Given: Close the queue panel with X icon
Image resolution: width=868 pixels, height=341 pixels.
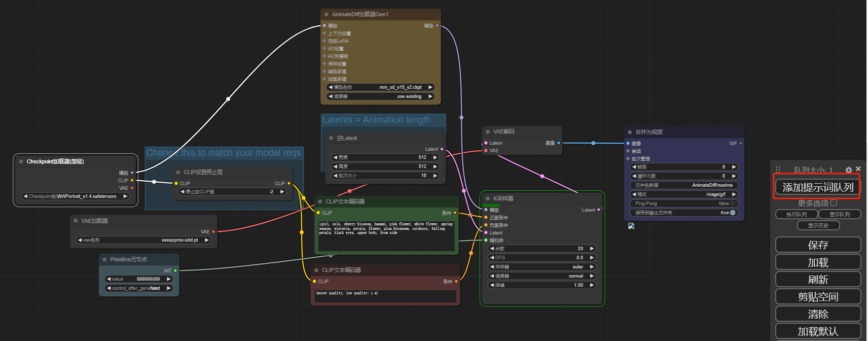Looking at the screenshot, I should pyautogui.click(x=858, y=168).
